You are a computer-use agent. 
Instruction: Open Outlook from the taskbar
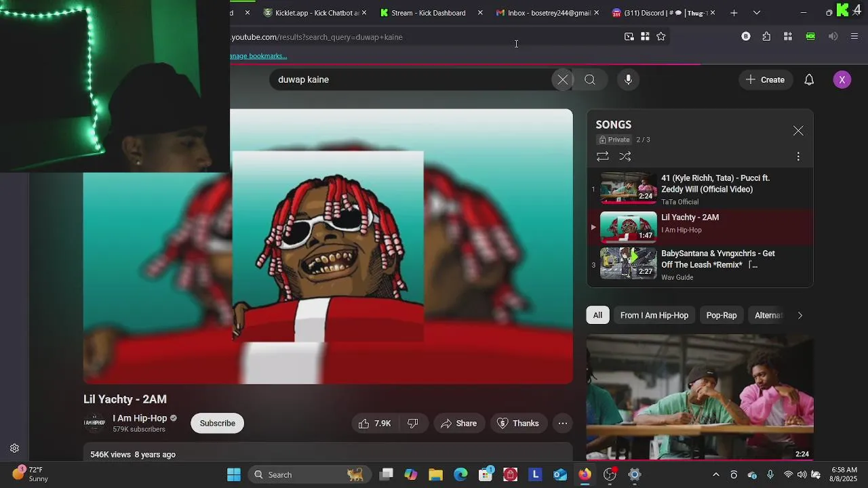(x=560, y=475)
